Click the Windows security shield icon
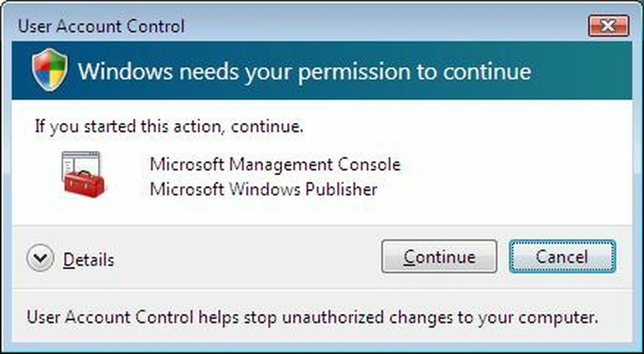 point(50,70)
